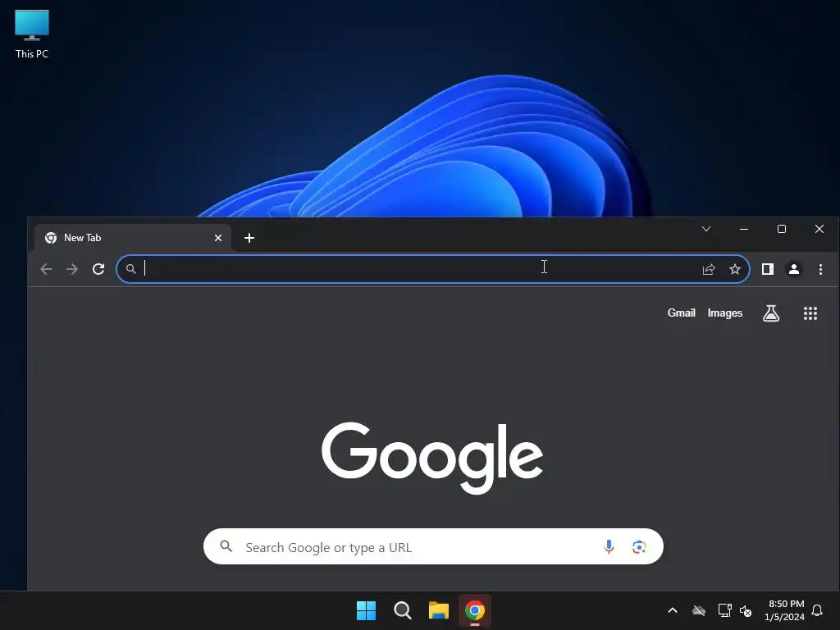Click the Chrome forward arrow button

(x=72, y=269)
